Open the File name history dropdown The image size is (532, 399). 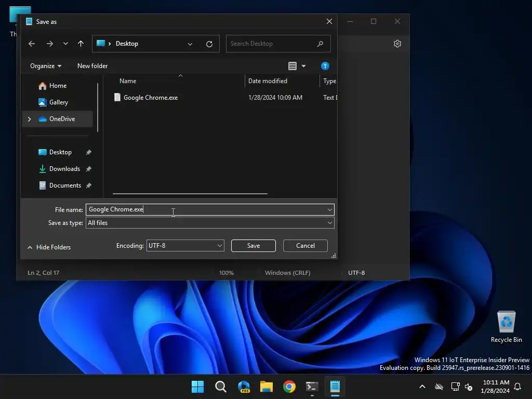tap(329, 210)
